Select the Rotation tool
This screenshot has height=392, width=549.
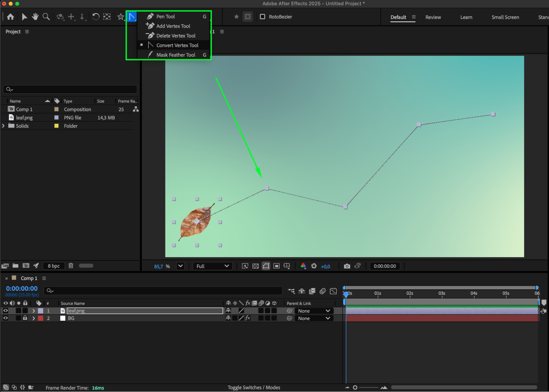pos(96,17)
